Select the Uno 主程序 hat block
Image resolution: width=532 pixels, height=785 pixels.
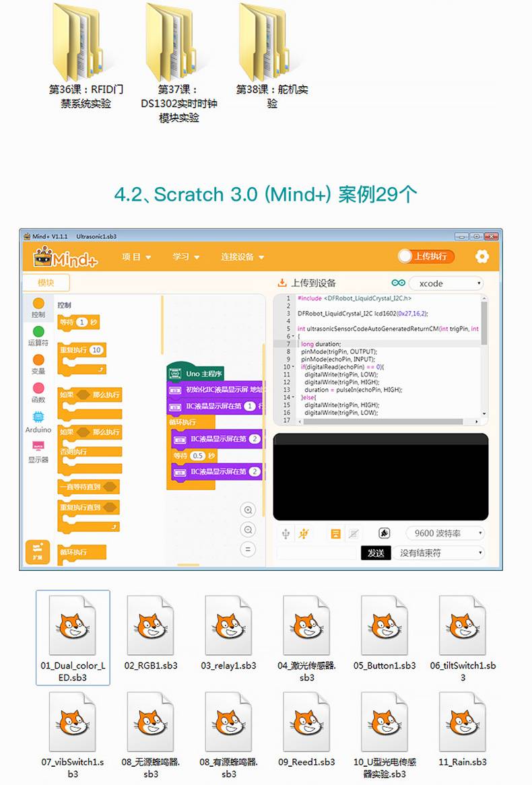click(x=195, y=372)
